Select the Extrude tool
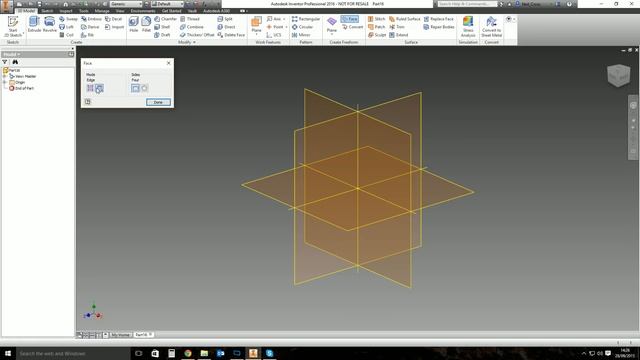 click(x=34, y=24)
